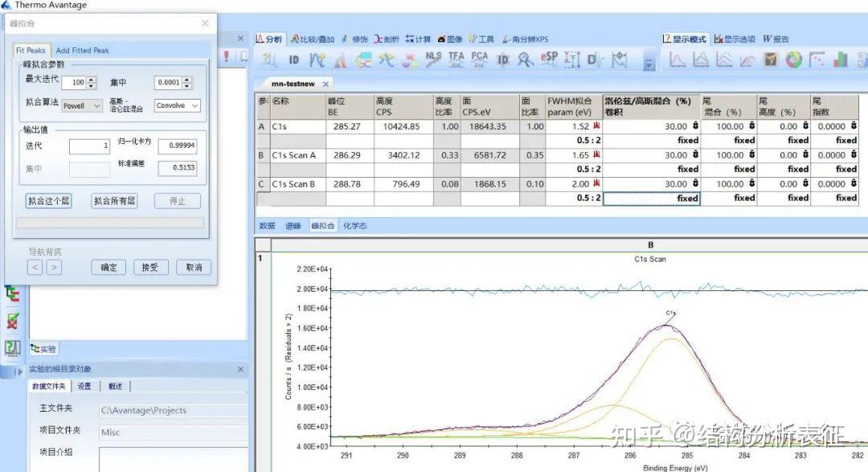This screenshot has height=472, width=868.
Task: Click the add peak curve toolbar icon
Action: coord(317,60)
